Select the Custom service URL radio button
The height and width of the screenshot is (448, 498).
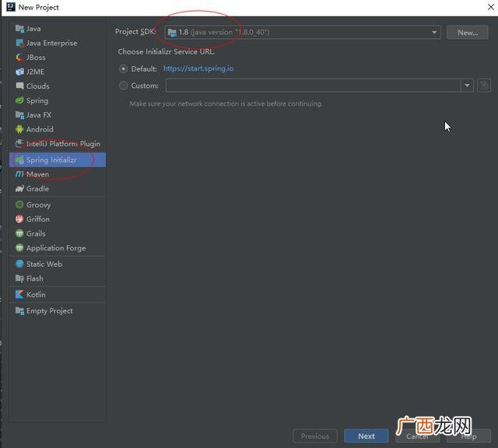pyautogui.click(x=123, y=86)
